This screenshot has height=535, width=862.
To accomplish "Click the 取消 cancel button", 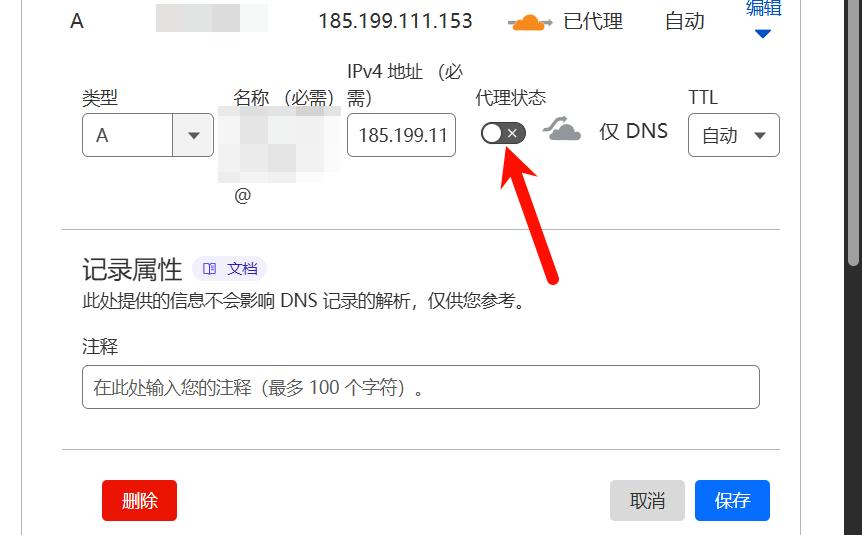I will (x=647, y=500).
